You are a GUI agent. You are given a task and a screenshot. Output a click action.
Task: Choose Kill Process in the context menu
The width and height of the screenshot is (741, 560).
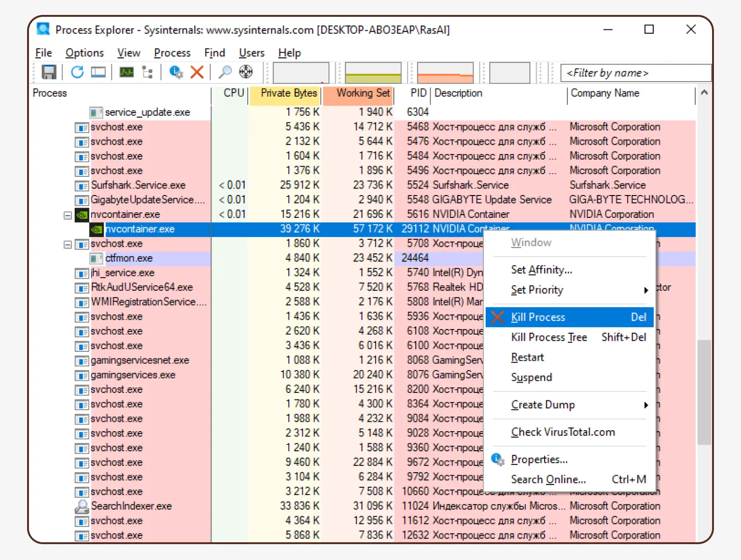[570, 317]
